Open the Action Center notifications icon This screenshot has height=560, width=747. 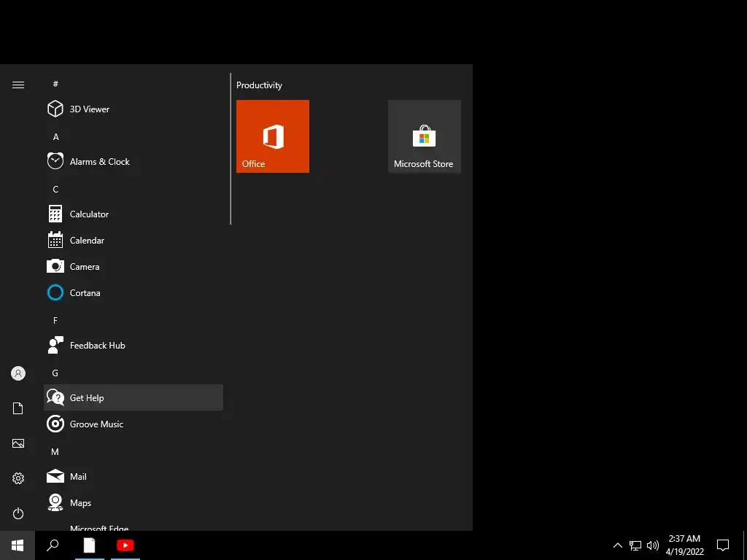point(723,545)
